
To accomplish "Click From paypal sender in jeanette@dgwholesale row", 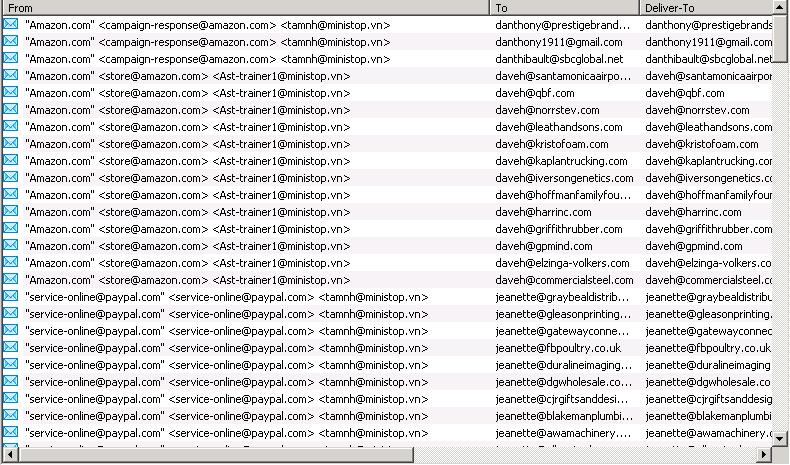I will (227, 382).
